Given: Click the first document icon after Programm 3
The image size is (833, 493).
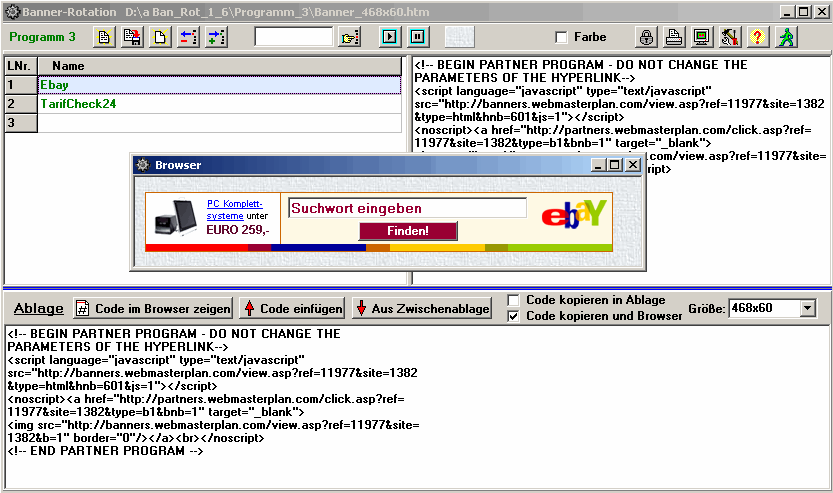Looking at the screenshot, I should [105, 37].
